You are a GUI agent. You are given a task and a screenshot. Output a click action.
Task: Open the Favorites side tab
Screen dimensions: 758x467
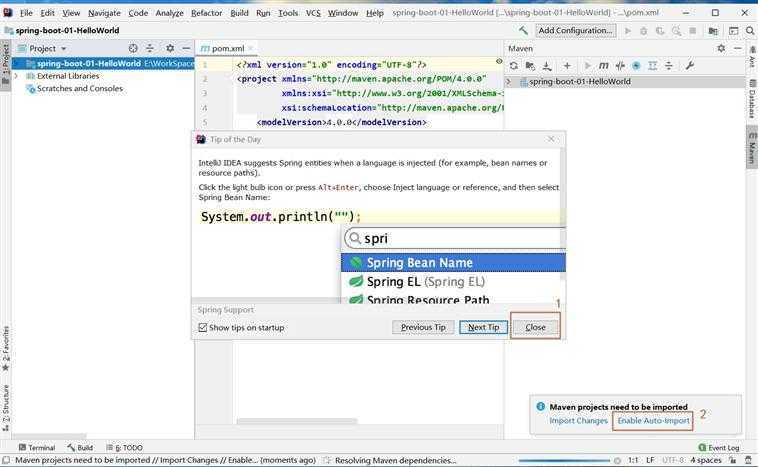(6, 349)
